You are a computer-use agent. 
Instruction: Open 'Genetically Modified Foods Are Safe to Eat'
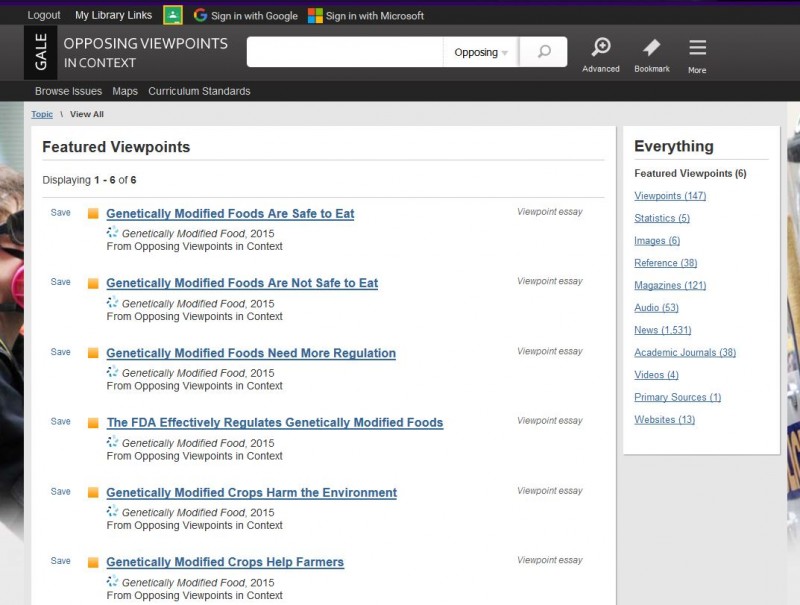230,214
